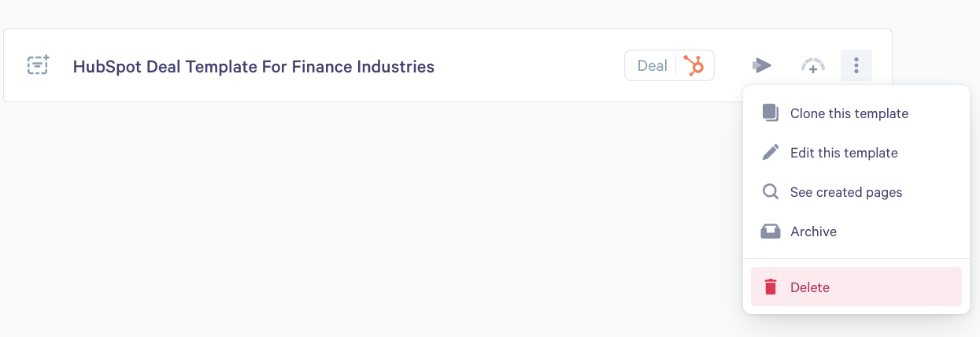Select the "Delete" text option
Screen dimensions: 980x337
(810, 287)
